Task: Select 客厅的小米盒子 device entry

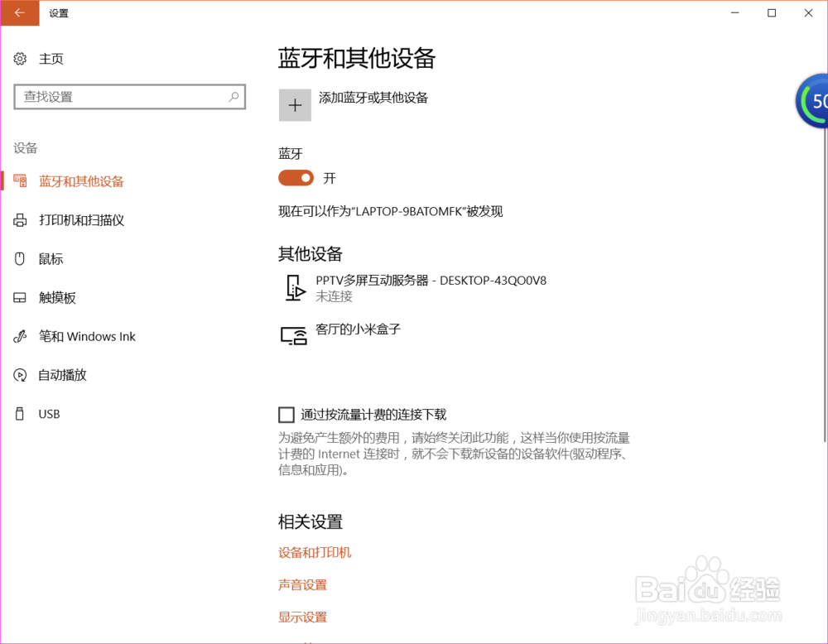Action: (356, 329)
